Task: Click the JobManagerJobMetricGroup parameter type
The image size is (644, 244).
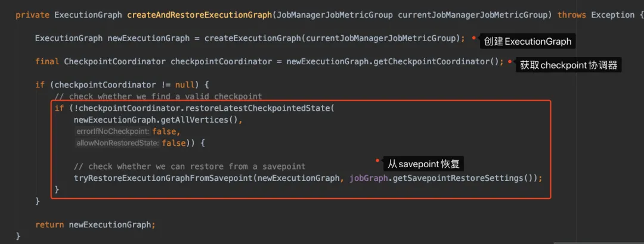Action: pyautogui.click(x=335, y=15)
